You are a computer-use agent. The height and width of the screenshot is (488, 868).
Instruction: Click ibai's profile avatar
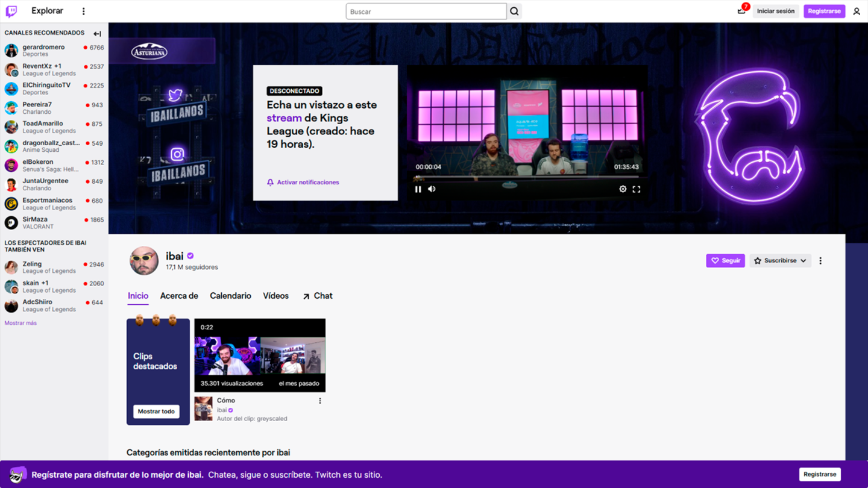[144, 261]
